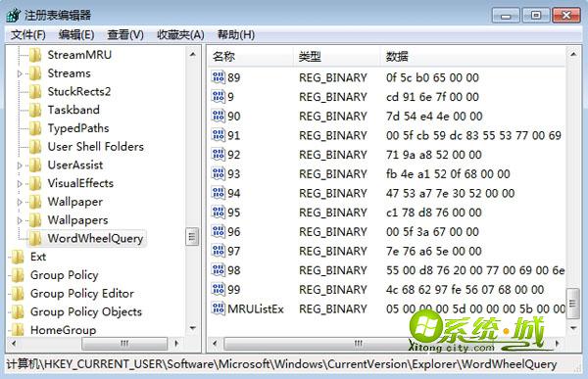Image resolution: width=588 pixels, height=379 pixels.
Task: Click the tree pane horizontal scrollbar thumb
Action: point(124,343)
